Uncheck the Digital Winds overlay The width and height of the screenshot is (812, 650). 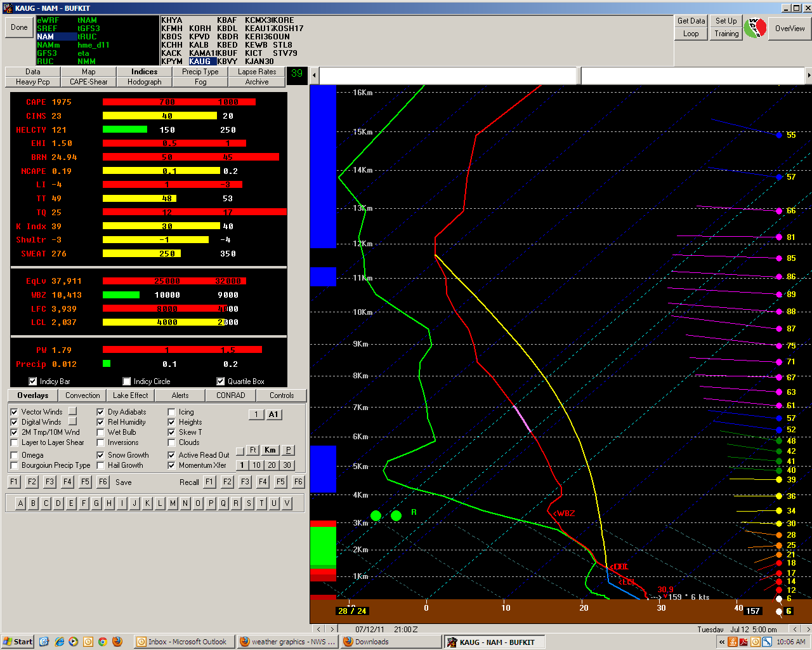point(14,422)
